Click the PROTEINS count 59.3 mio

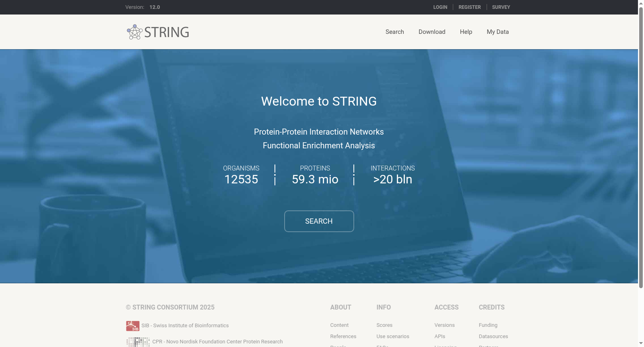(315, 179)
